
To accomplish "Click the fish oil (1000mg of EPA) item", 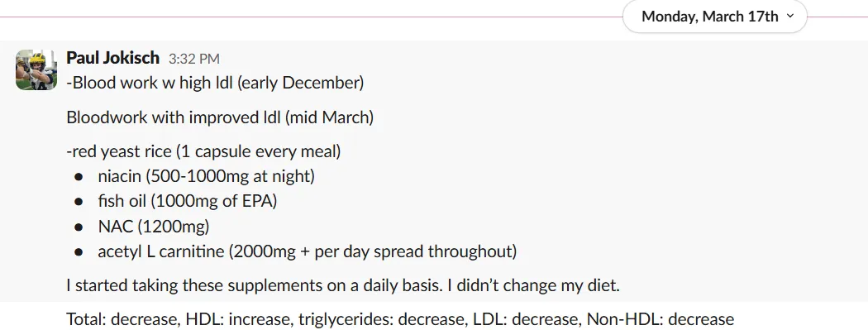I will point(188,201).
